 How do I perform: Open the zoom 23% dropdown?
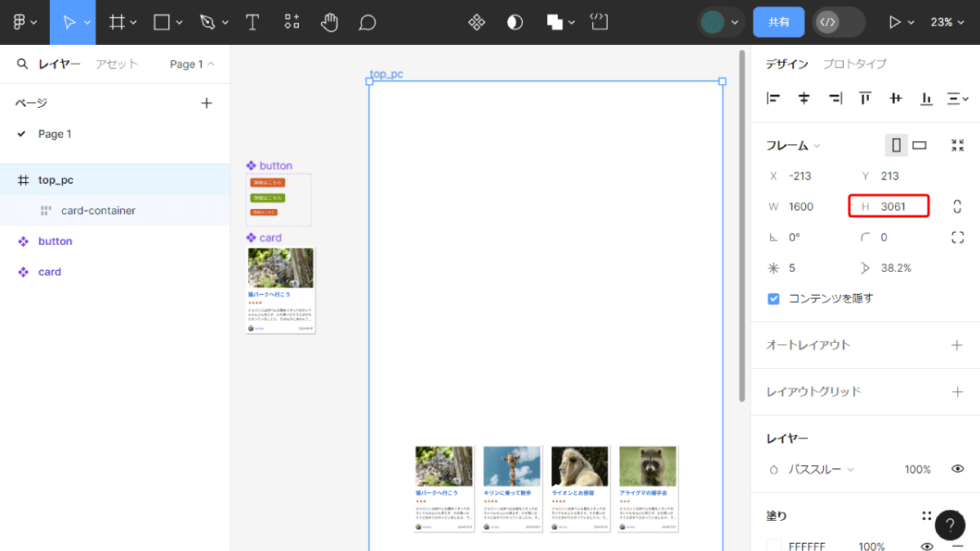coord(947,22)
